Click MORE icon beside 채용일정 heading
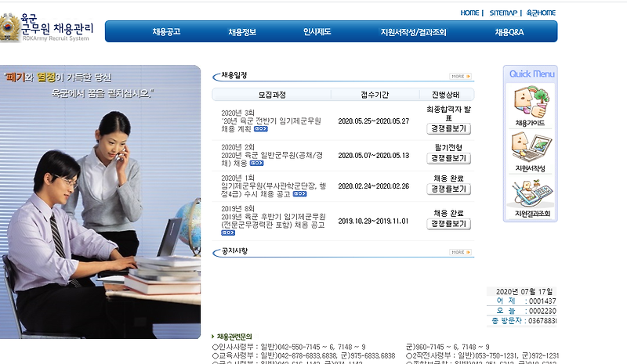 point(460,76)
